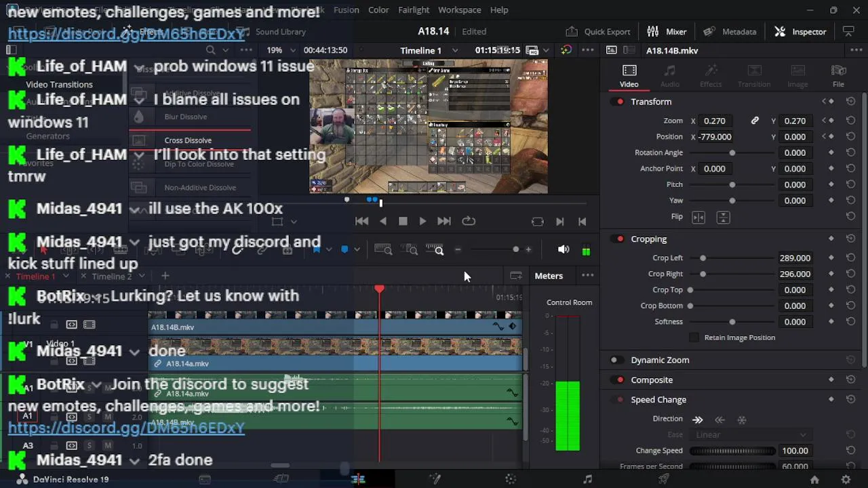
Task: Open the Fusion menu
Action: 347,10
